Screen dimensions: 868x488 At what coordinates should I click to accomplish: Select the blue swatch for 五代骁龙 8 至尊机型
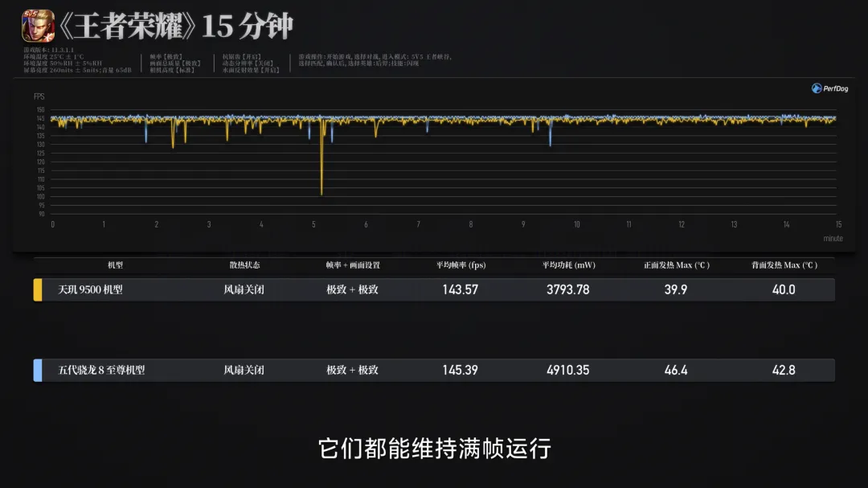tap(38, 370)
